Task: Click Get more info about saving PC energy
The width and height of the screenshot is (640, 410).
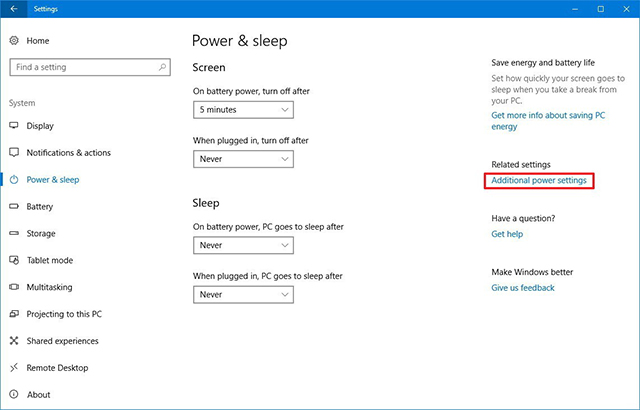Action: [x=548, y=121]
